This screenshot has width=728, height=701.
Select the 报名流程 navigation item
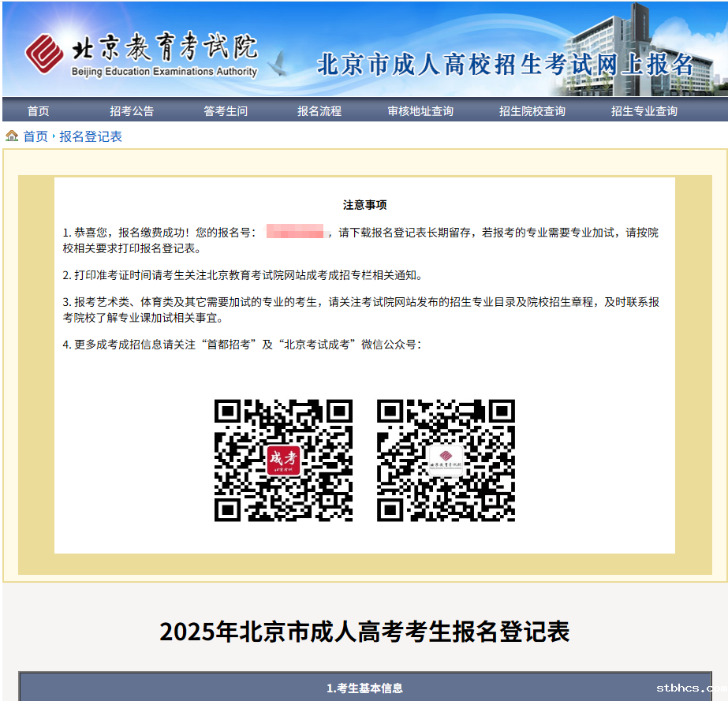[x=319, y=111]
